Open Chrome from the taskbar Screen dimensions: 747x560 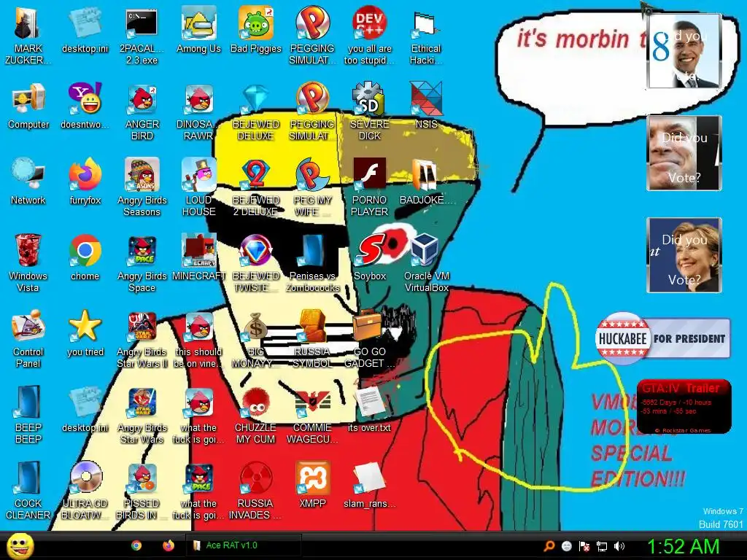(x=136, y=545)
